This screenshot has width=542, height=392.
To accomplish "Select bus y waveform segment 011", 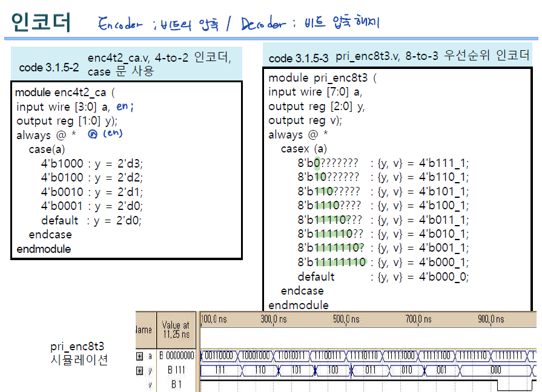I will click(370, 371).
